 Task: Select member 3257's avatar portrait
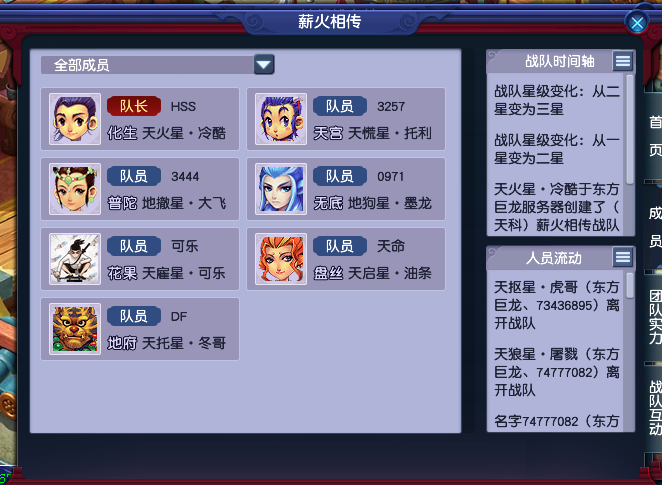(281, 119)
